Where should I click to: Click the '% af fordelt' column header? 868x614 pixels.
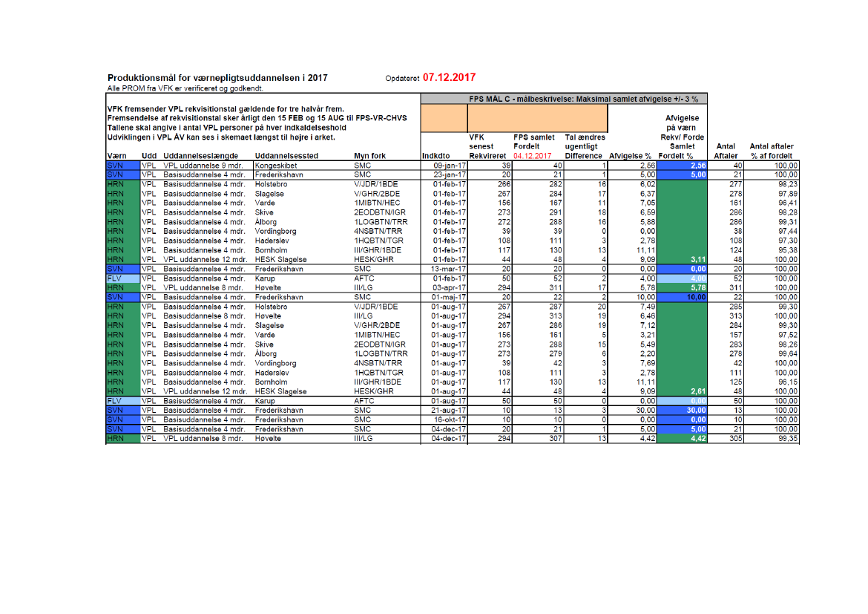pos(772,156)
